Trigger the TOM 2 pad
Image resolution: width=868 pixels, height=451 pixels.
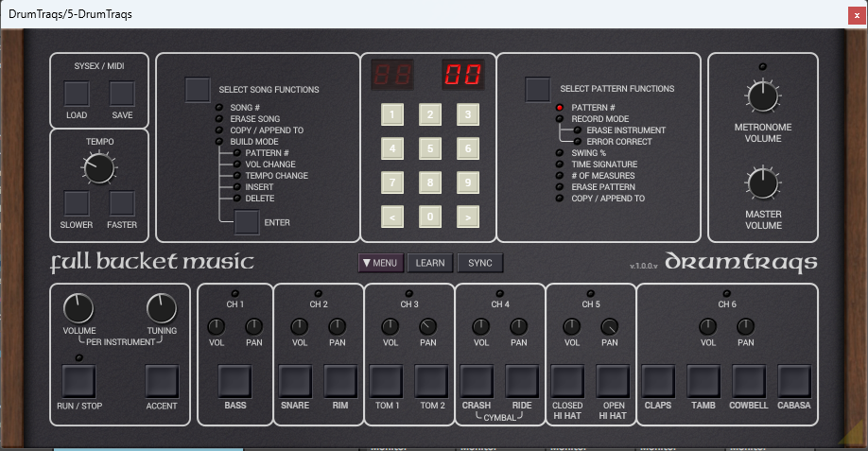click(x=431, y=381)
